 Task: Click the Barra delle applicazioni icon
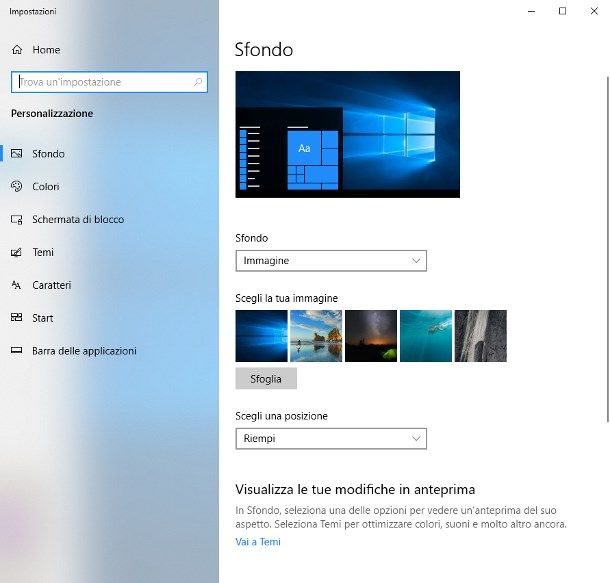click(x=16, y=350)
